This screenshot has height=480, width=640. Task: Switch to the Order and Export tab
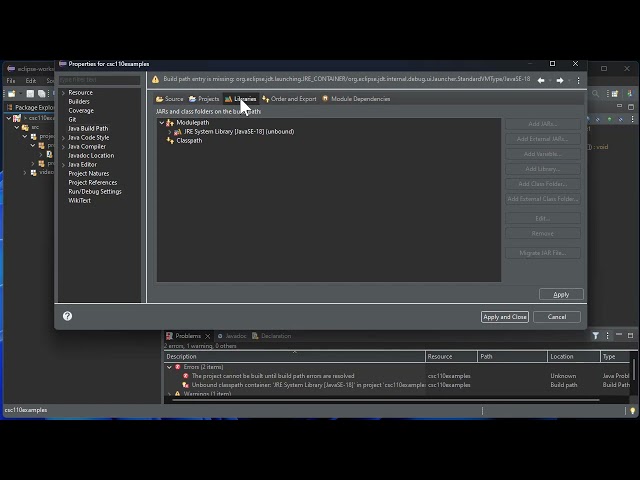pyautogui.click(x=289, y=99)
